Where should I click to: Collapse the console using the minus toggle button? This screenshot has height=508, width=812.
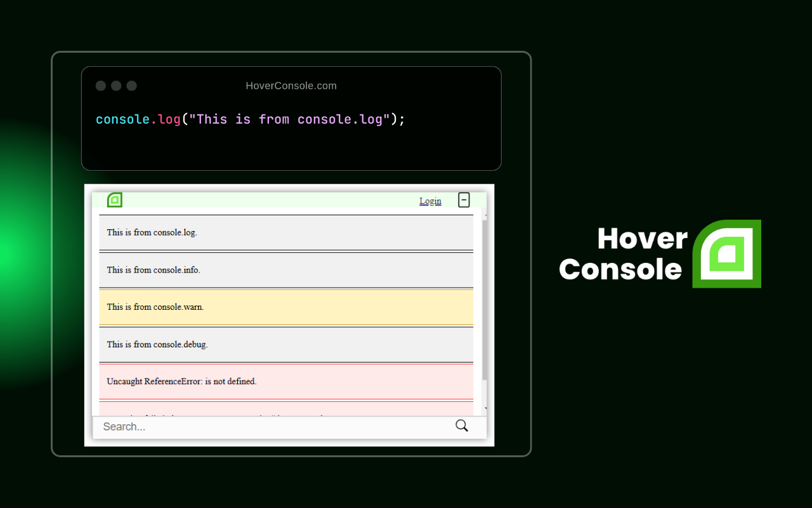point(464,199)
